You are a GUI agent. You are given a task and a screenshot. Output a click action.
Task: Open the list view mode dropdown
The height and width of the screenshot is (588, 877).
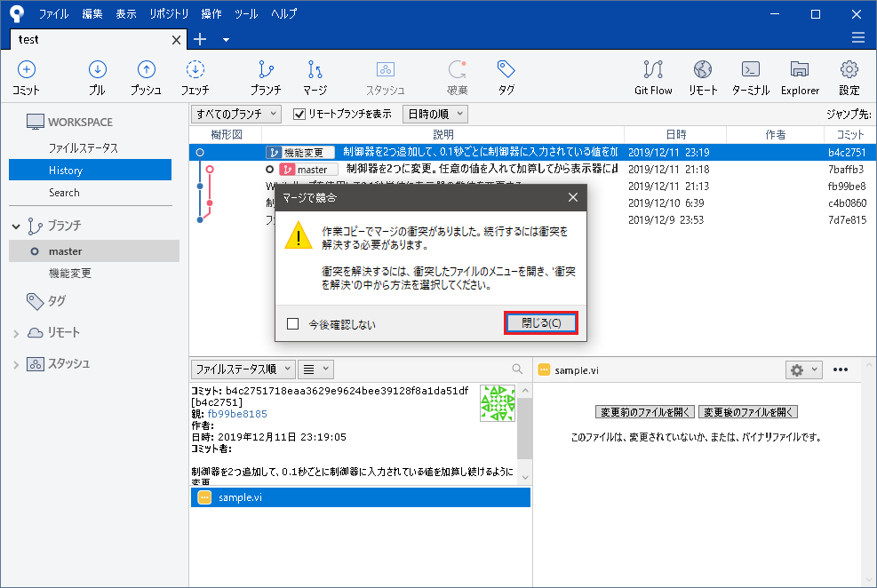pos(316,369)
